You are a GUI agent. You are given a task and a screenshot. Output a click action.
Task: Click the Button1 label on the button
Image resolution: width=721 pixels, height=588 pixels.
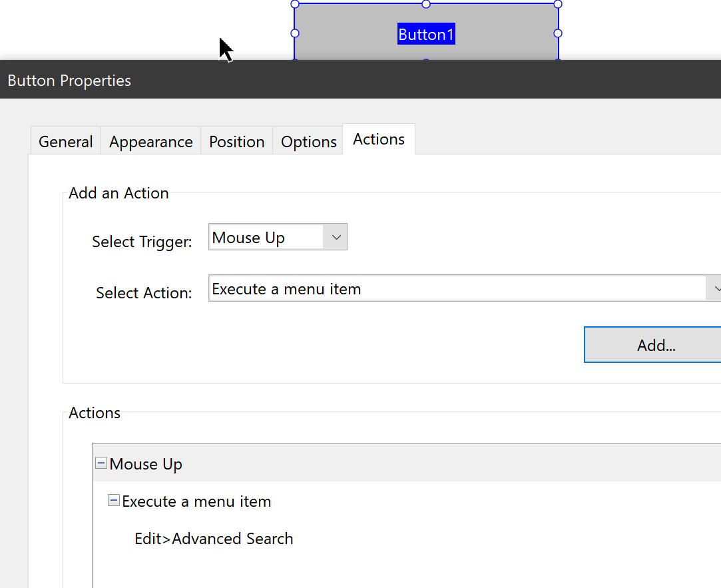pos(425,34)
